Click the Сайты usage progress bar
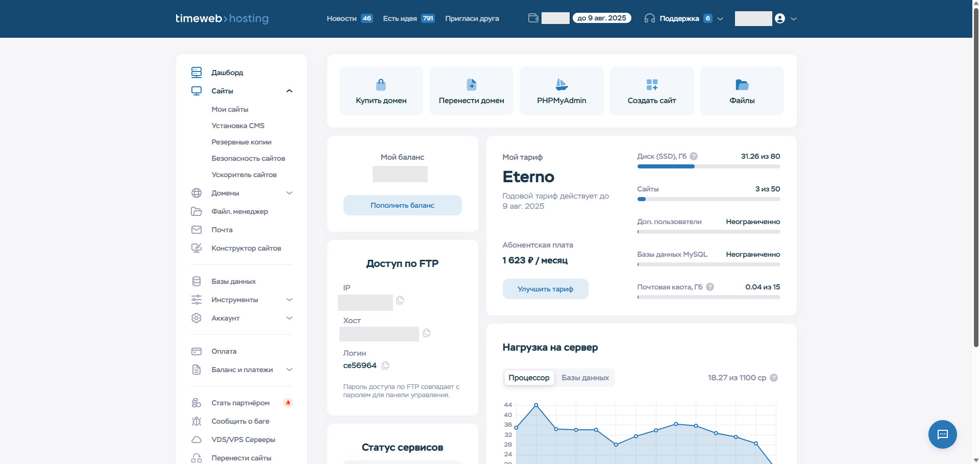This screenshot has width=980, height=464. 708,199
